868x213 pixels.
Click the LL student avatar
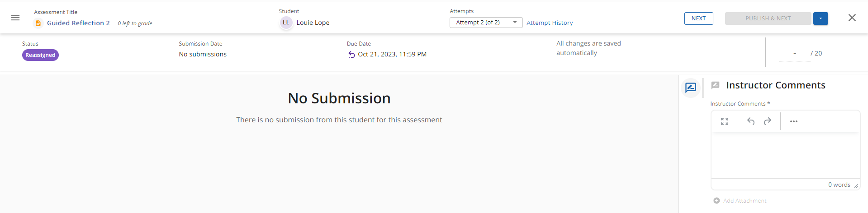(286, 23)
